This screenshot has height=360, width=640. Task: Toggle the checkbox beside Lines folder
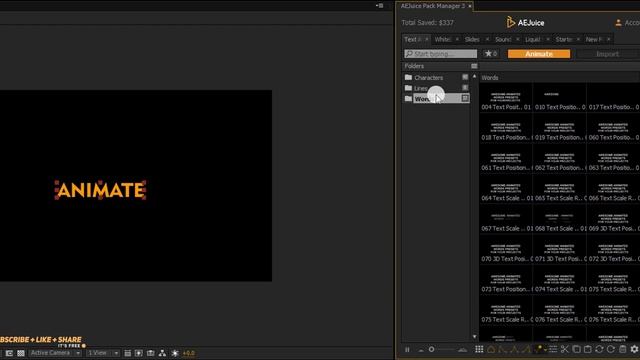pos(465,87)
